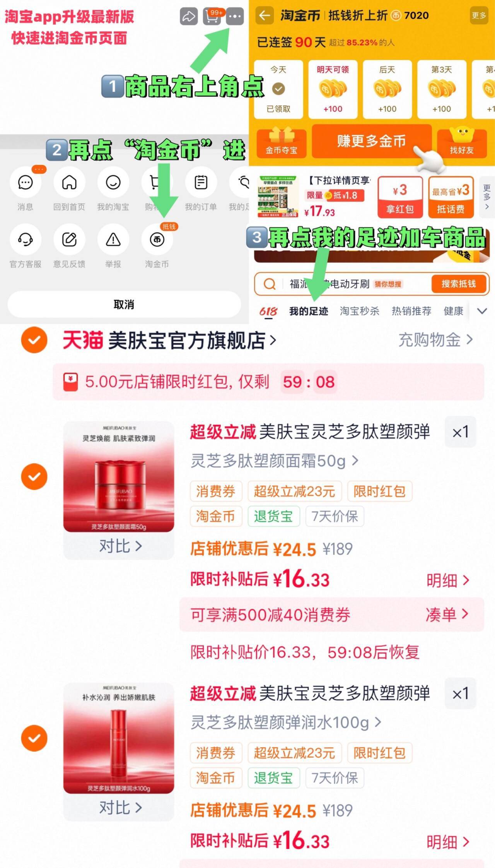
Task: Uncheck the 美肤宝官方旗舰店 store checkbox
Action: point(34,340)
